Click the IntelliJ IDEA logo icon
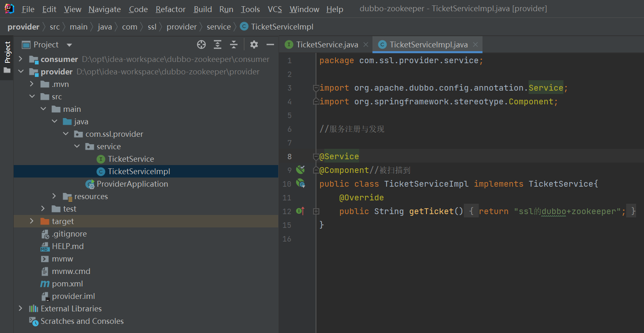Viewport: 644px width, 333px height. [9, 8]
